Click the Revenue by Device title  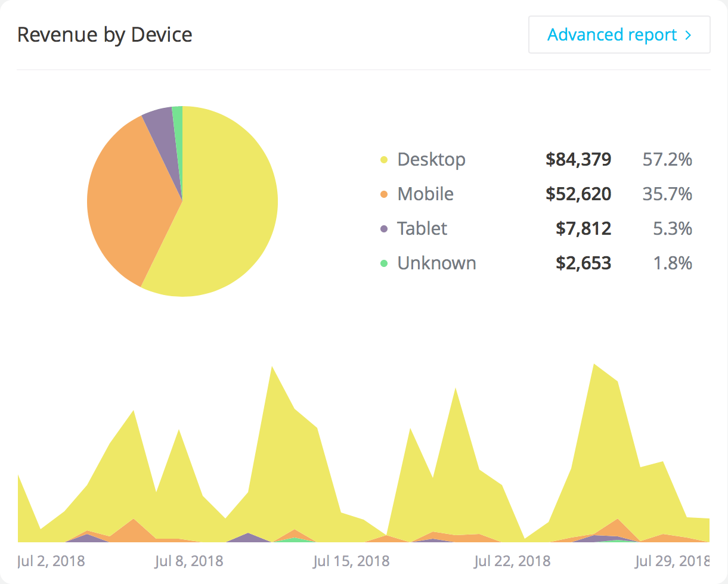point(105,35)
